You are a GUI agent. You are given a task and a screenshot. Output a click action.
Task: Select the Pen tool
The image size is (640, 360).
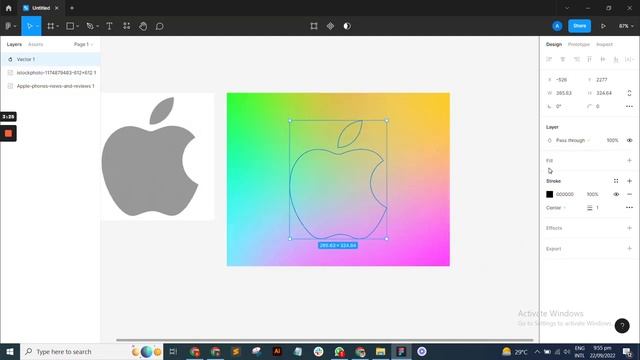tap(90, 26)
